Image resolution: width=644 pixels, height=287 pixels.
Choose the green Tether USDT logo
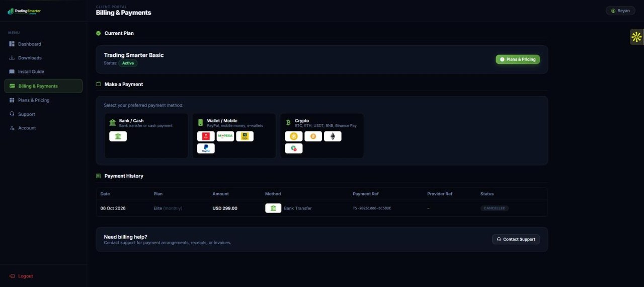[294, 149]
